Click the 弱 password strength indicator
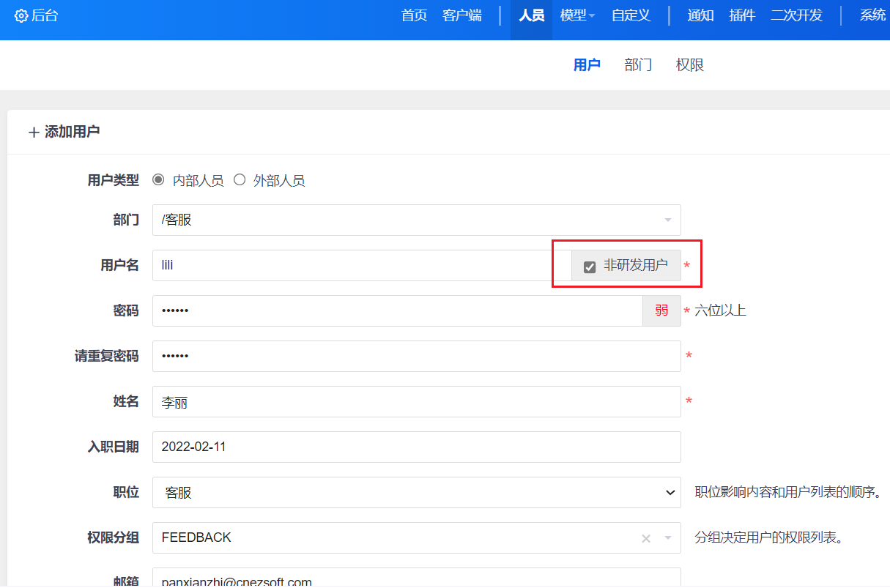The height and width of the screenshot is (588, 890). [661, 310]
